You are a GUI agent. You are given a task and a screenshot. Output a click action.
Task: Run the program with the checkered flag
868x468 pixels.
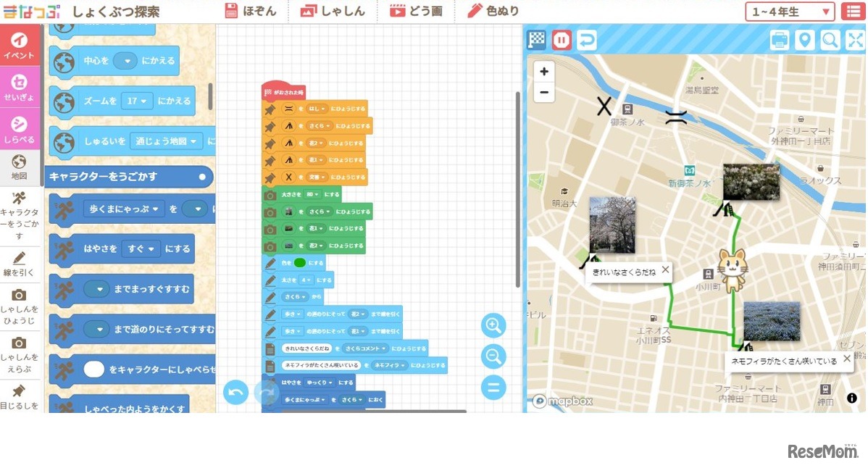(536, 40)
